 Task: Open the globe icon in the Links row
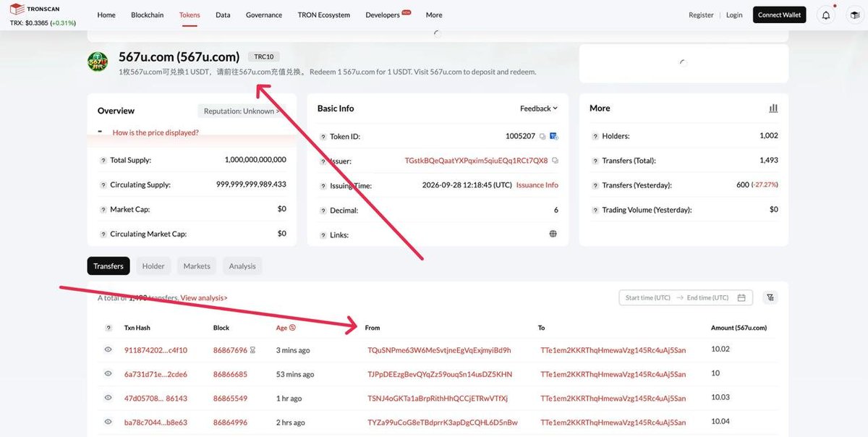[553, 234]
